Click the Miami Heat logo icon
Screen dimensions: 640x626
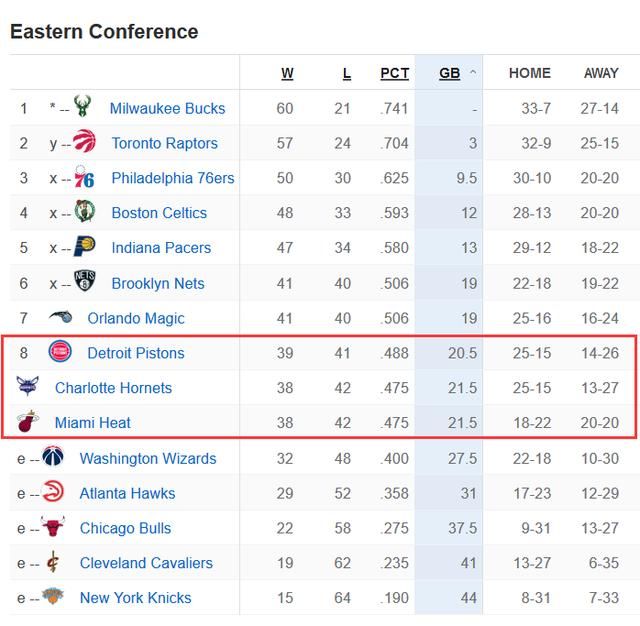pos(28,421)
